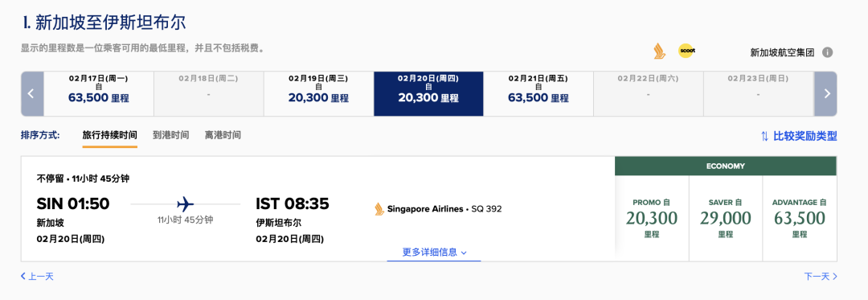Image resolution: width=868 pixels, height=300 pixels.
Task: Go to 上一天 previous day link
Action: [x=37, y=276]
